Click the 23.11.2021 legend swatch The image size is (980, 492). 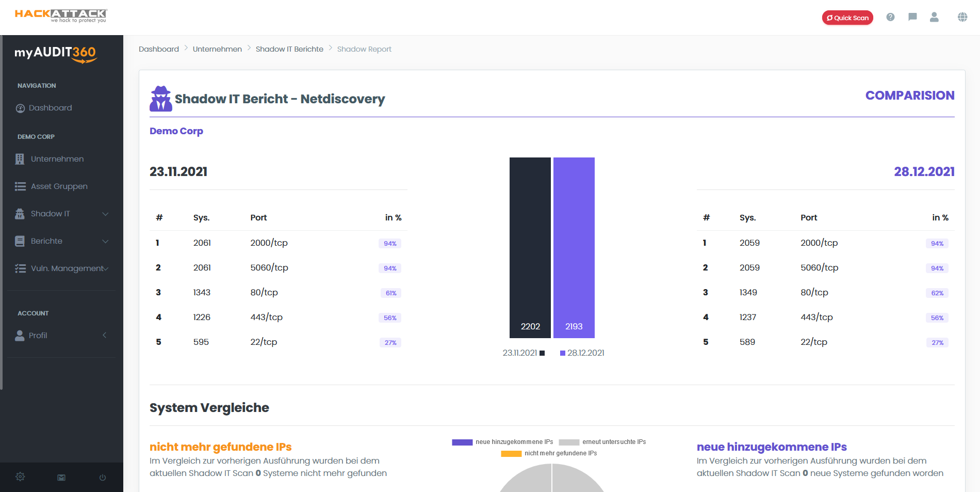click(x=542, y=353)
